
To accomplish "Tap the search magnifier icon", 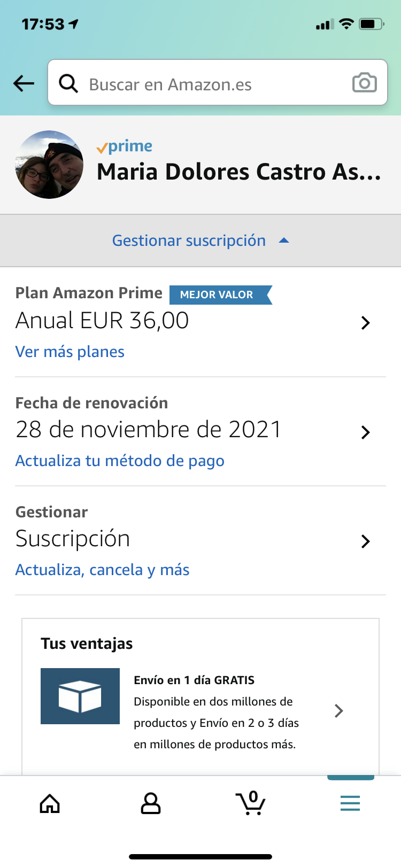I will 68,84.
